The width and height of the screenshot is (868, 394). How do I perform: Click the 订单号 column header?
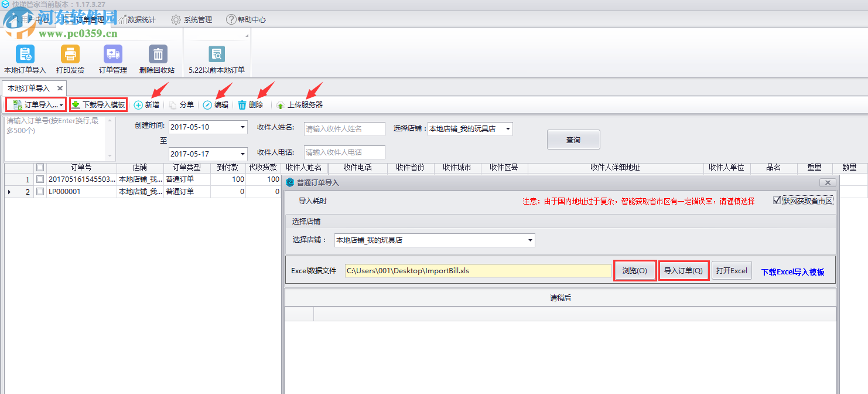[81, 168]
